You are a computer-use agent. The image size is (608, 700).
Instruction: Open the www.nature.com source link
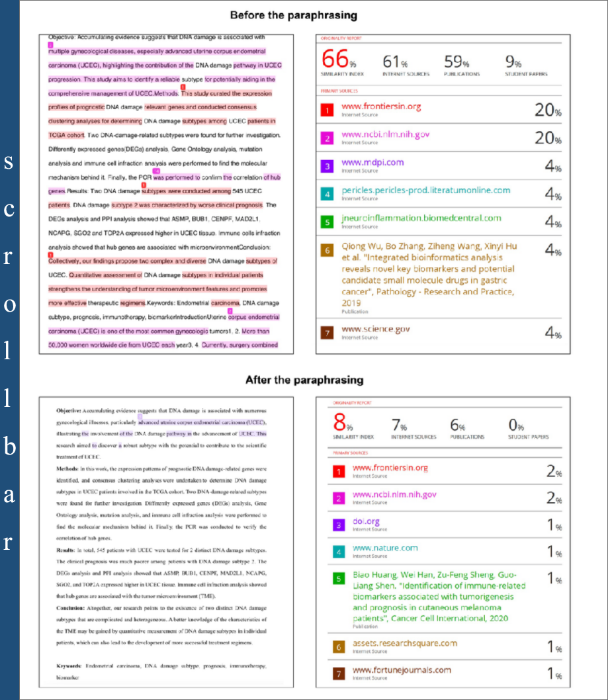click(385, 548)
